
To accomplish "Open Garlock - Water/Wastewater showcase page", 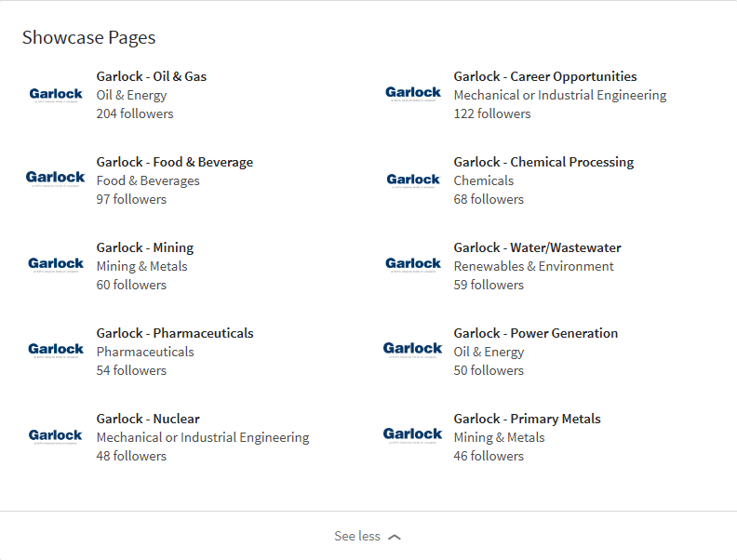I will [537, 247].
